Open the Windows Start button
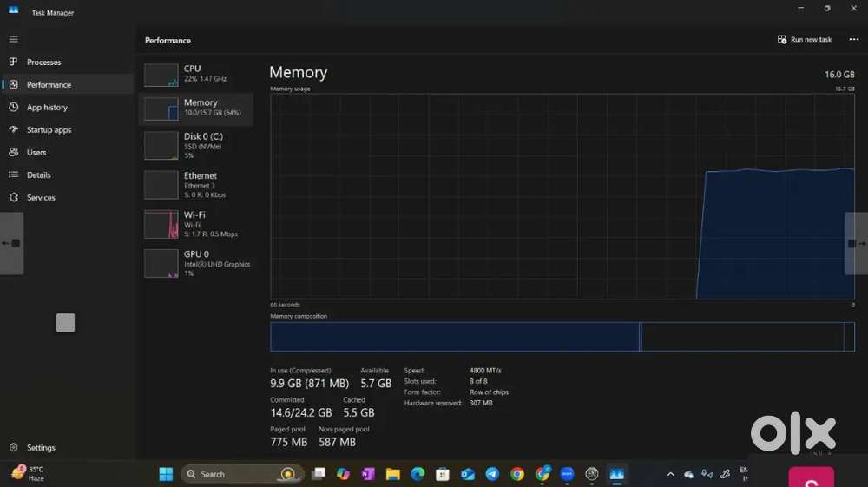Screen dimensions: 868x487 coord(166,474)
